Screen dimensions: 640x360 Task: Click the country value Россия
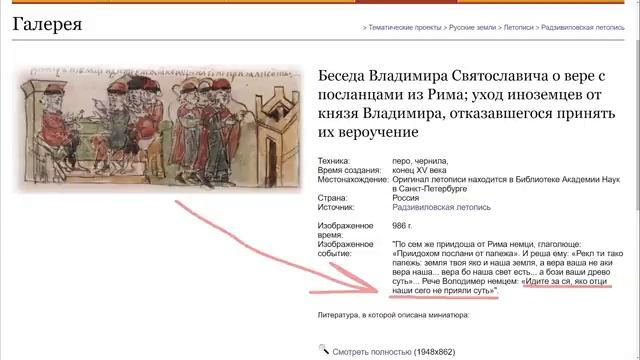pos(405,198)
